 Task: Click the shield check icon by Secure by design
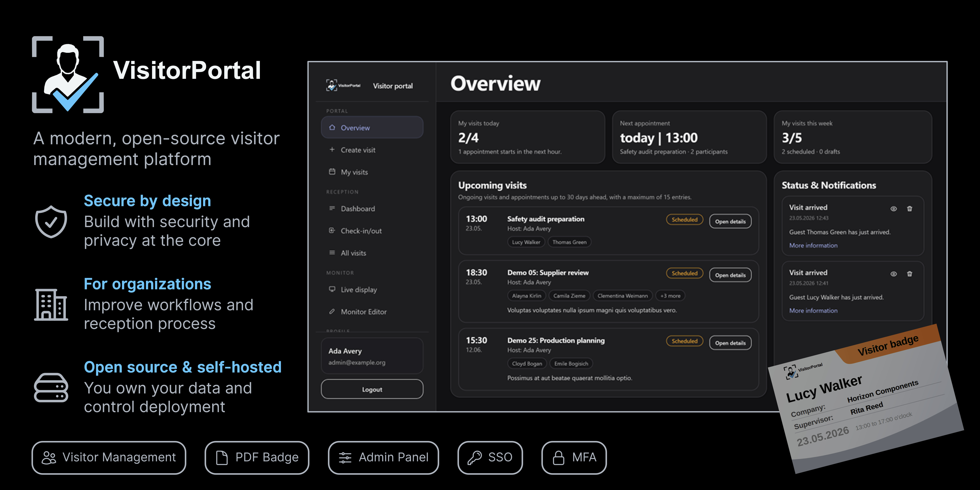coord(51,221)
